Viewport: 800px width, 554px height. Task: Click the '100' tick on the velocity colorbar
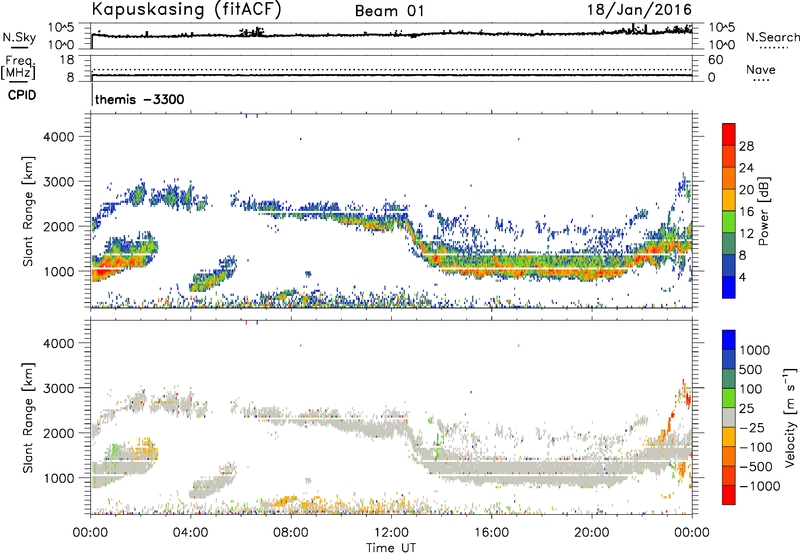coord(751,389)
